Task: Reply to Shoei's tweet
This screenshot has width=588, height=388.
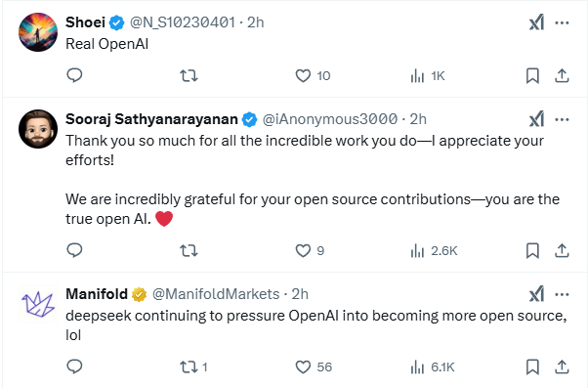Action: pos(74,75)
